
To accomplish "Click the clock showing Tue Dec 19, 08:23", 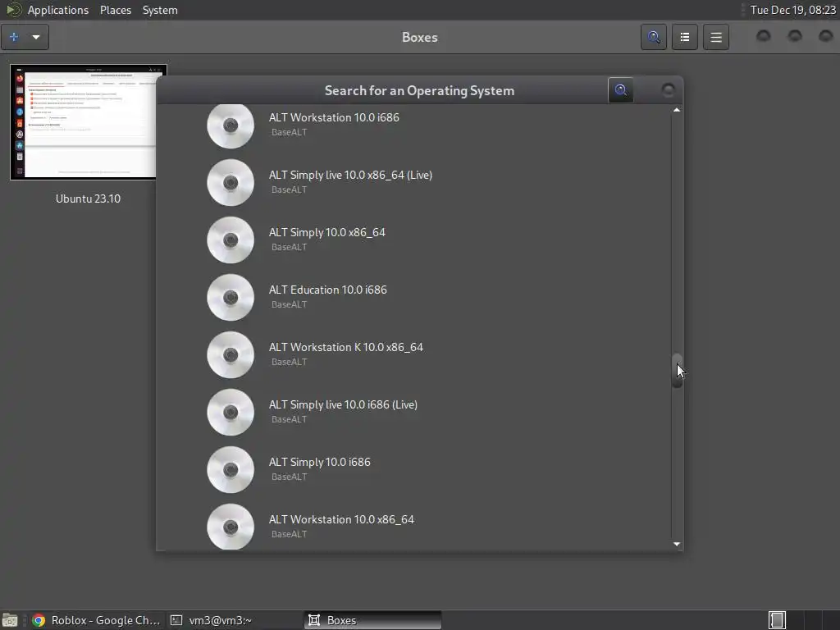I will point(793,10).
